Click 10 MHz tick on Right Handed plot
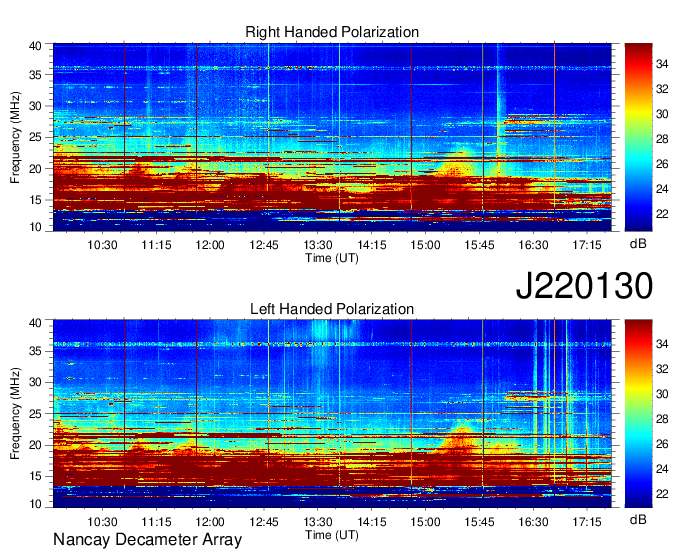 pos(35,227)
